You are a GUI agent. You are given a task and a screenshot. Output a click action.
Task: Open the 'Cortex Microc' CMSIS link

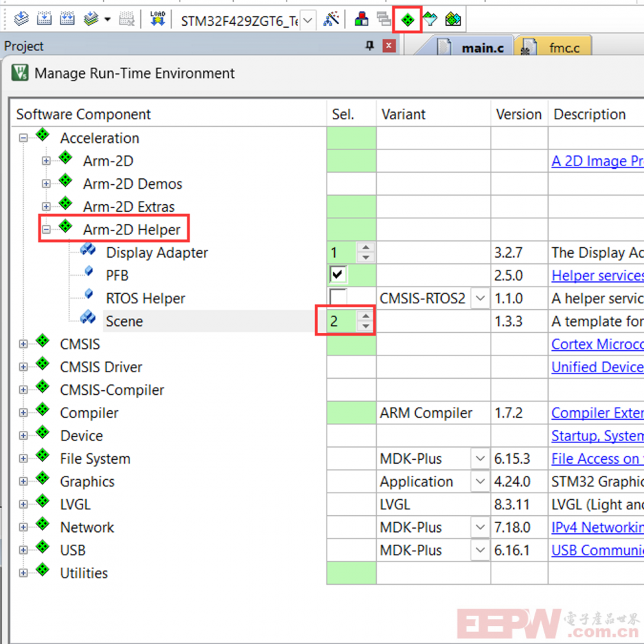(598, 344)
